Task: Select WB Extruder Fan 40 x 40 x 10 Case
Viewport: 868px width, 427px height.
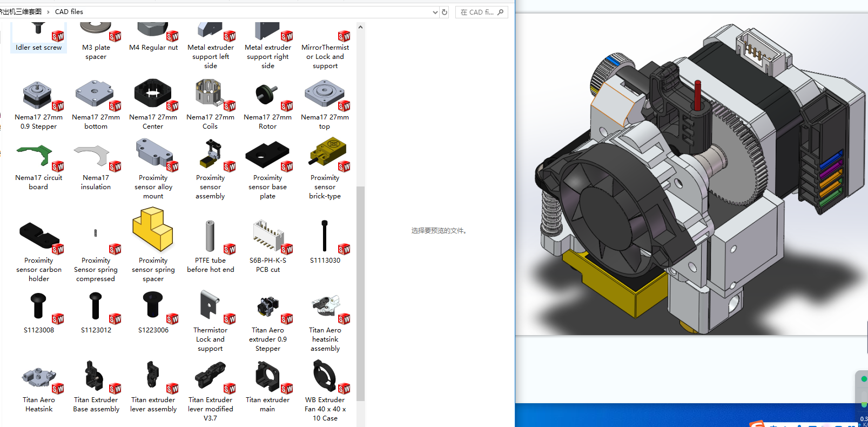Action: pos(325,392)
